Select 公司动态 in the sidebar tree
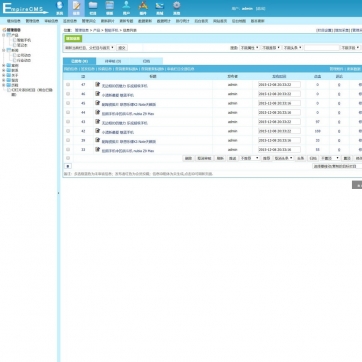This screenshot has height=362, width=362. [24, 55]
